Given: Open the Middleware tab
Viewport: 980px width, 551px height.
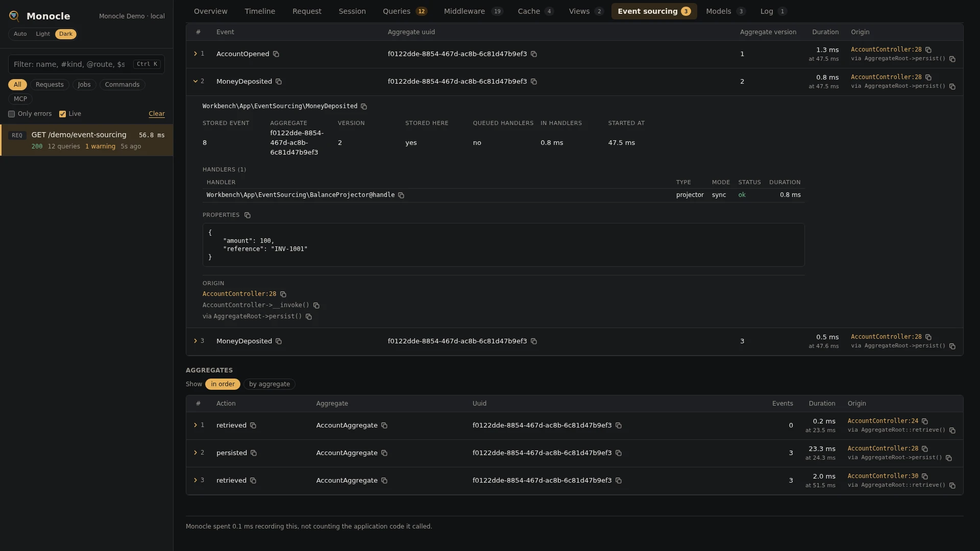Looking at the screenshot, I should click(473, 11).
